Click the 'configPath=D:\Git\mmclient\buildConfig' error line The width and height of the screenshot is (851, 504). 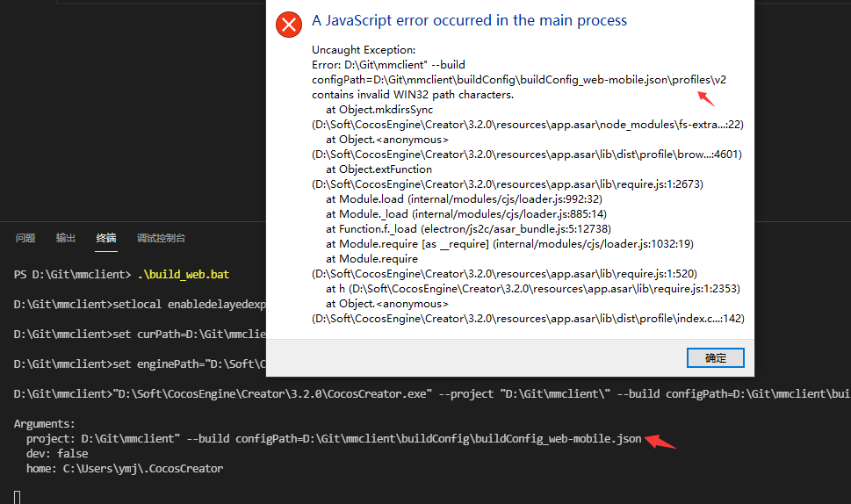pyautogui.click(x=519, y=80)
